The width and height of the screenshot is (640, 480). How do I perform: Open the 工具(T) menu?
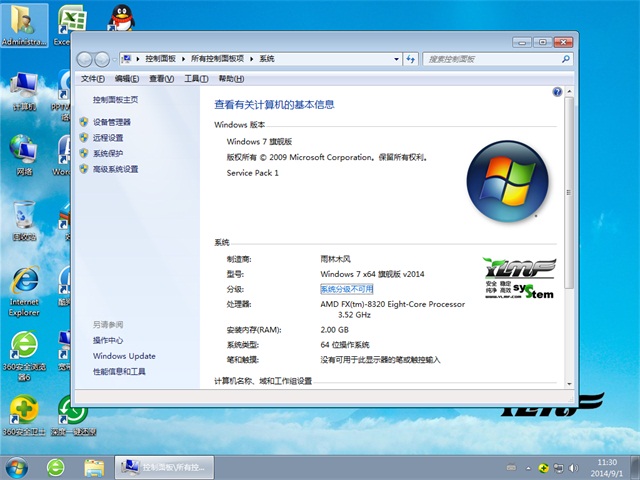point(196,78)
